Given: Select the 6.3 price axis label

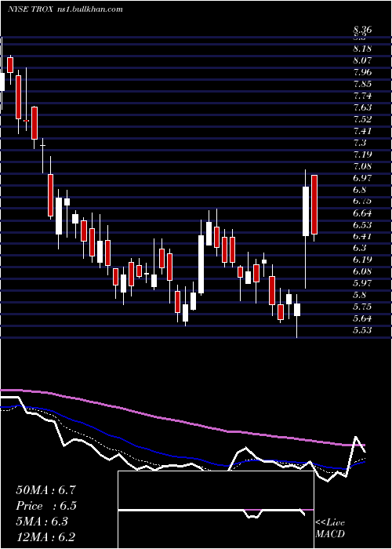Looking at the screenshot, I should (359, 248).
